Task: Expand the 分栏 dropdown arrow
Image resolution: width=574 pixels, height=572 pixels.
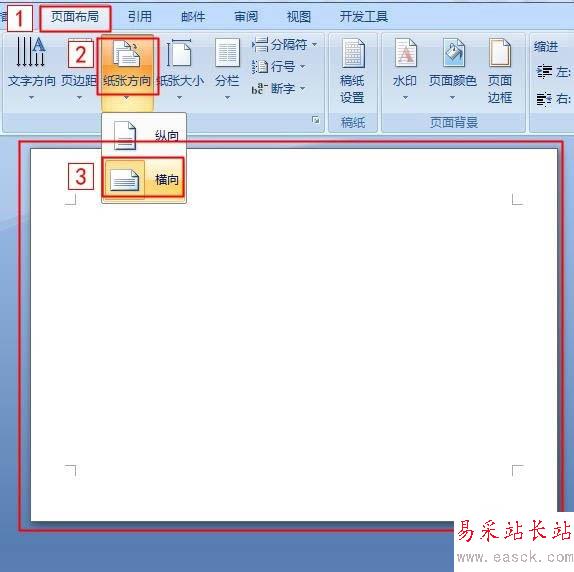Action: [227, 97]
